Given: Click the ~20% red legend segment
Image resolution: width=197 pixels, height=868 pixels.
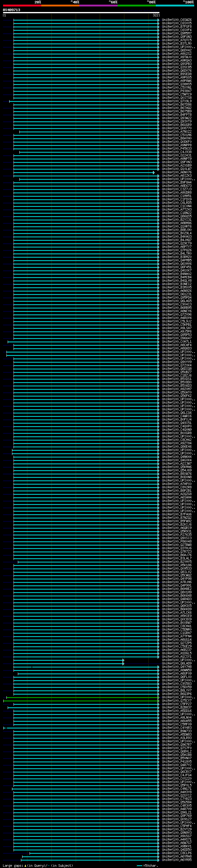Looking at the screenshot, I should tap(22, 6).
